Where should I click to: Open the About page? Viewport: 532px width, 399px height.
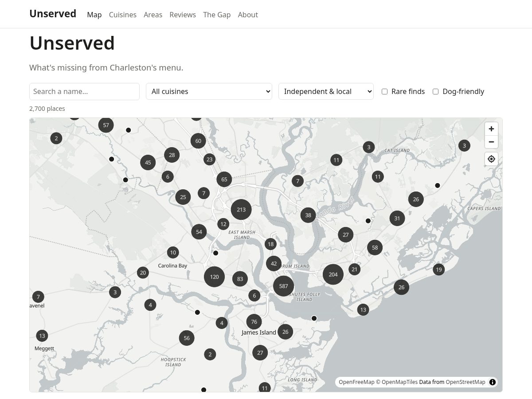pos(248,15)
